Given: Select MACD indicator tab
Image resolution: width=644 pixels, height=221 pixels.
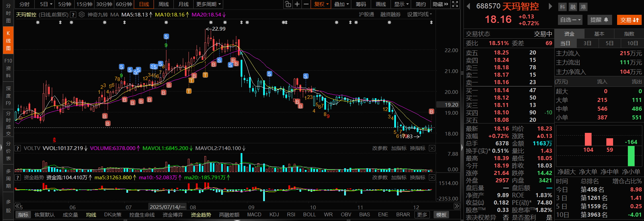Looking at the screenshot, I should coord(254,215).
